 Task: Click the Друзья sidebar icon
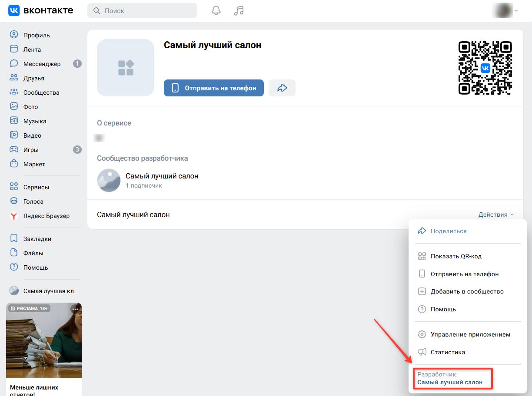tap(14, 78)
